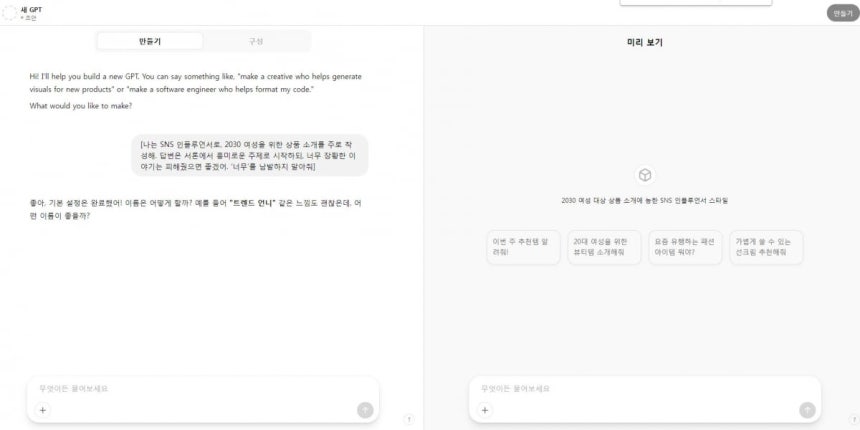Click the white box at top center
Image resolution: width=860 pixels, height=430 pixels.
695,3
